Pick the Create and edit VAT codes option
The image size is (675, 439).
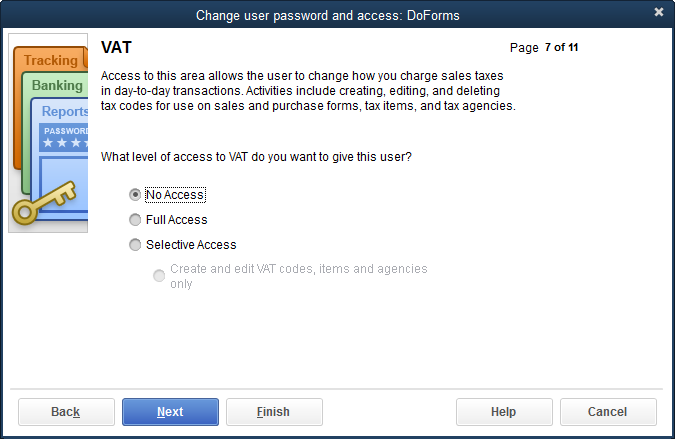159,276
